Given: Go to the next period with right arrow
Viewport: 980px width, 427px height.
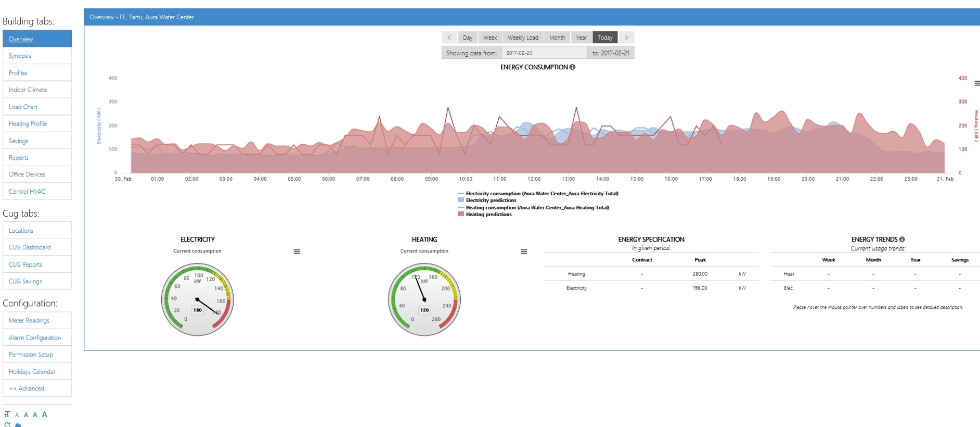Looking at the screenshot, I should point(626,37).
